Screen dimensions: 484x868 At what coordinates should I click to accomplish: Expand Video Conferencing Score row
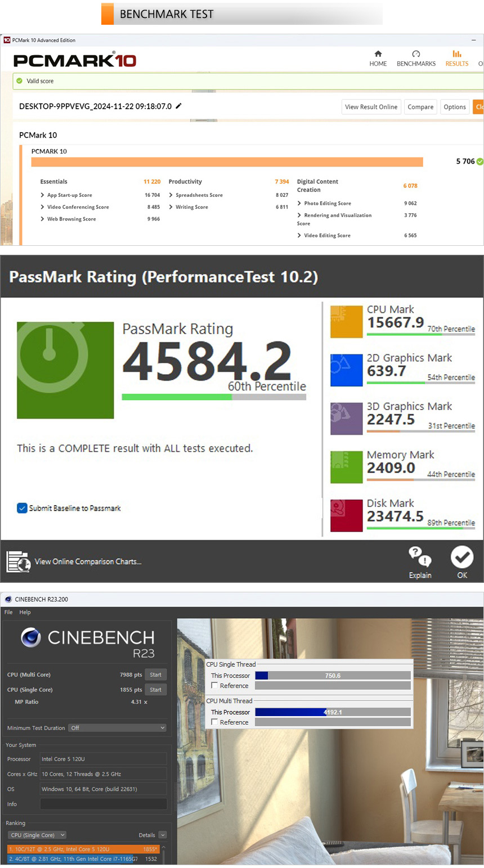point(43,207)
